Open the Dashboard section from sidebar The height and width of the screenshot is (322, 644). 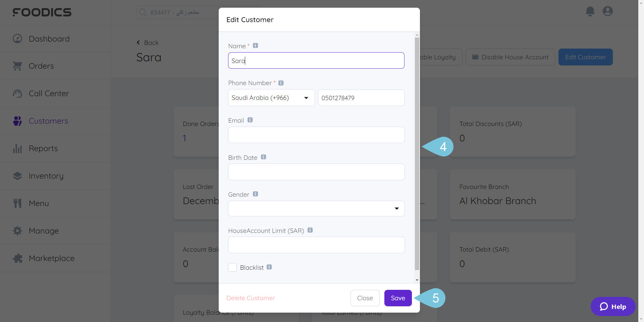pos(49,39)
